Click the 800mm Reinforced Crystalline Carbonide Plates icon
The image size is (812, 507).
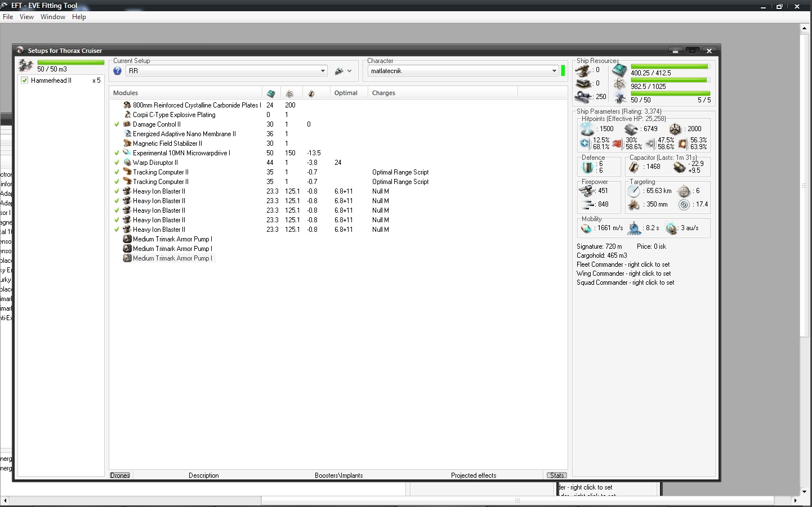coord(127,105)
